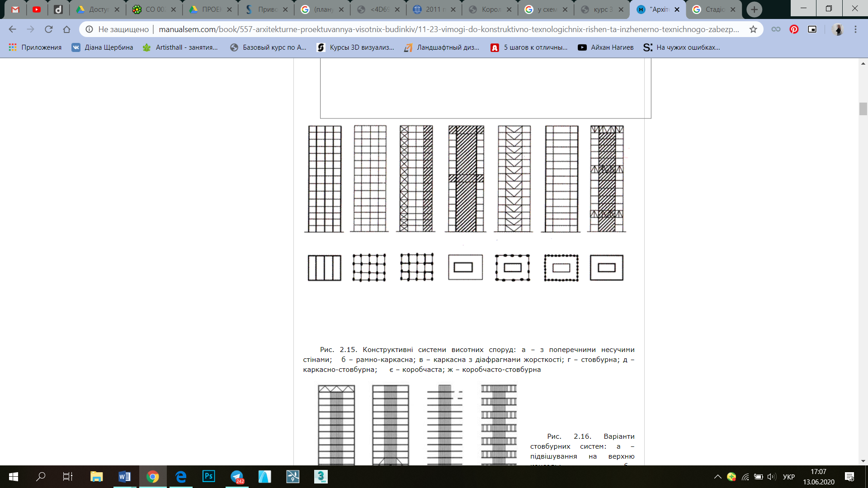Click the first tall building frame diagram

click(325, 179)
